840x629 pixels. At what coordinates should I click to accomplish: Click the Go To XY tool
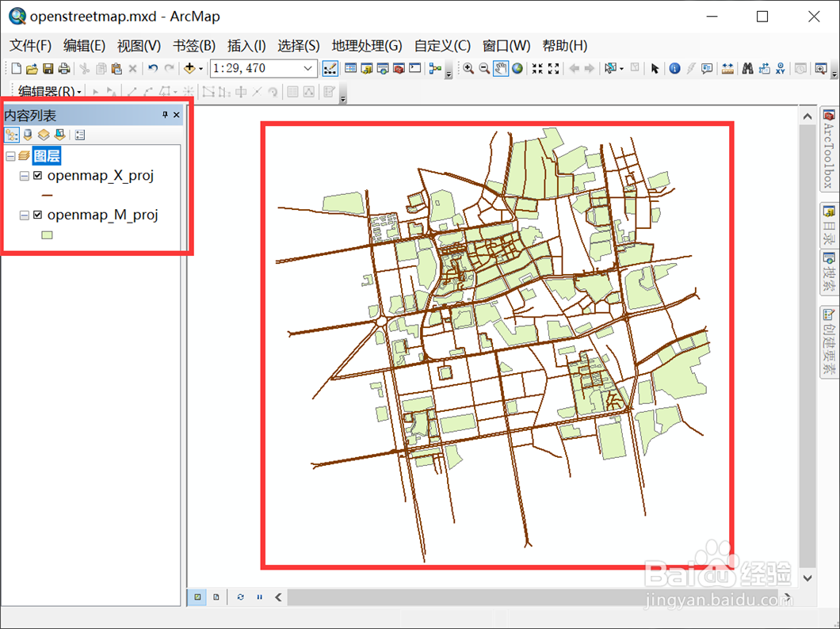point(781,68)
